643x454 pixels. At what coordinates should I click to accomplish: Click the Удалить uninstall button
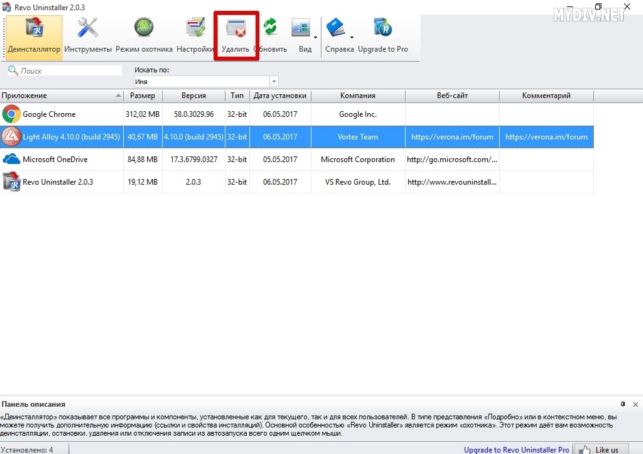pos(236,38)
